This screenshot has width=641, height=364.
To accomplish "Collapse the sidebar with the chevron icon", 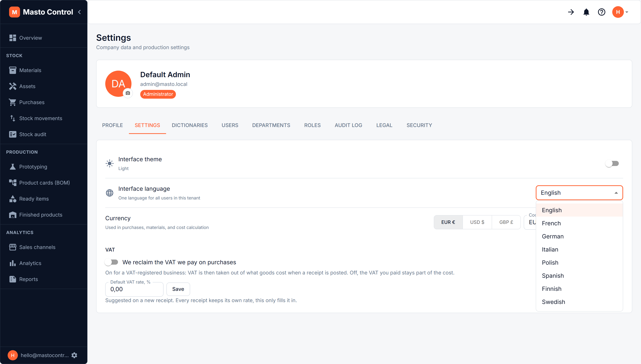I will pos(80,12).
